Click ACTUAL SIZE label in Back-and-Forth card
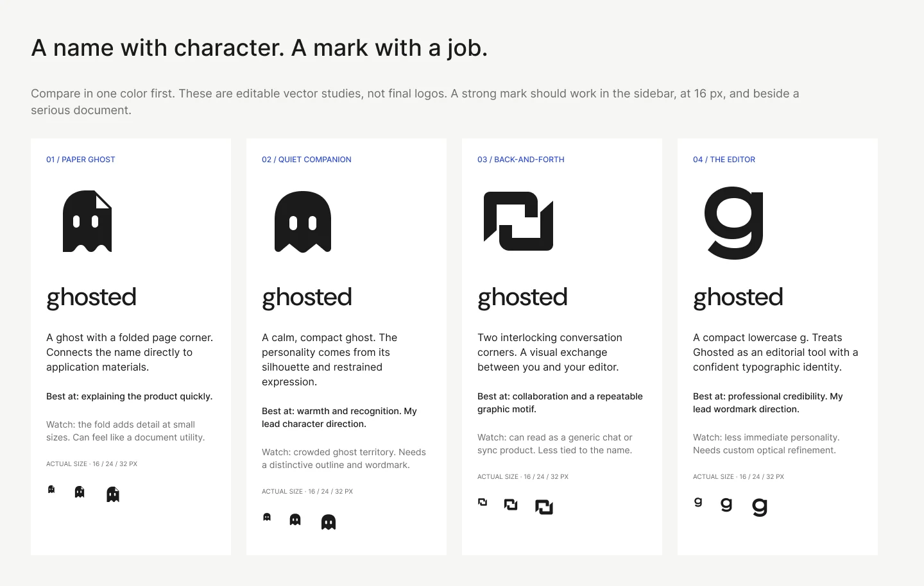 point(523,476)
